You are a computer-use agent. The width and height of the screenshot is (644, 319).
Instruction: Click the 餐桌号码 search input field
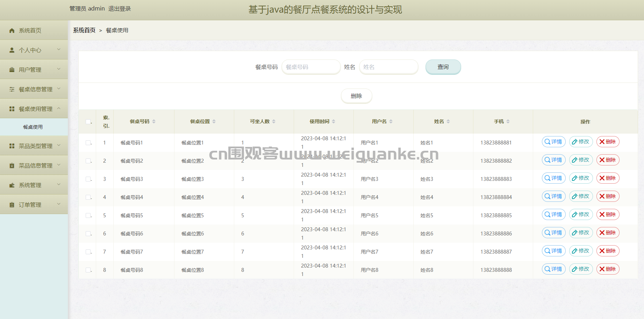[311, 67]
